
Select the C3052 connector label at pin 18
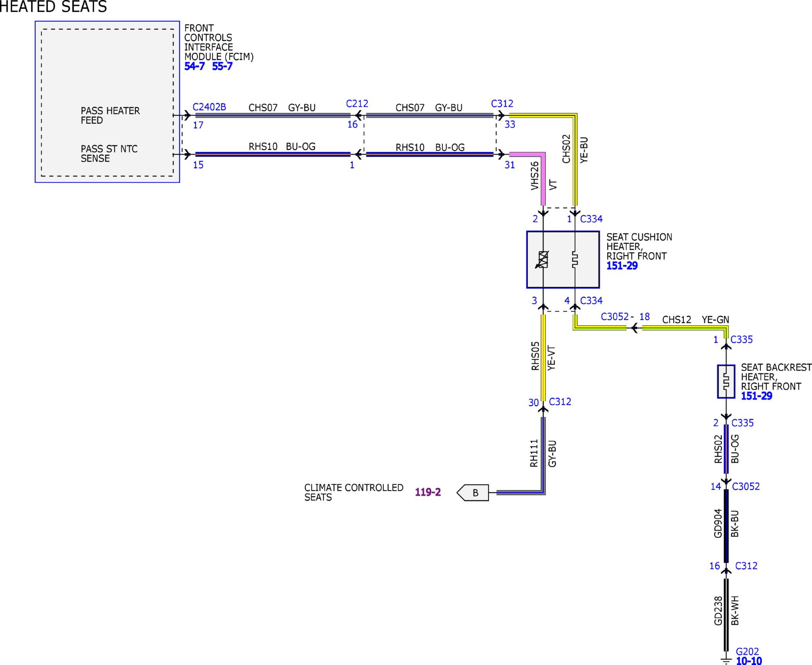(x=615, y=317)
